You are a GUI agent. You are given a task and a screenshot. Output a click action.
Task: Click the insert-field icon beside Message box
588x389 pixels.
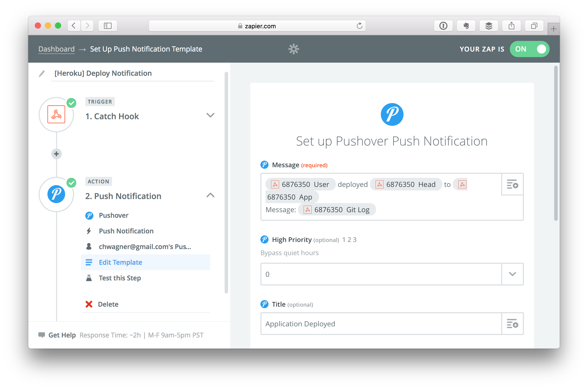(512, 184)
